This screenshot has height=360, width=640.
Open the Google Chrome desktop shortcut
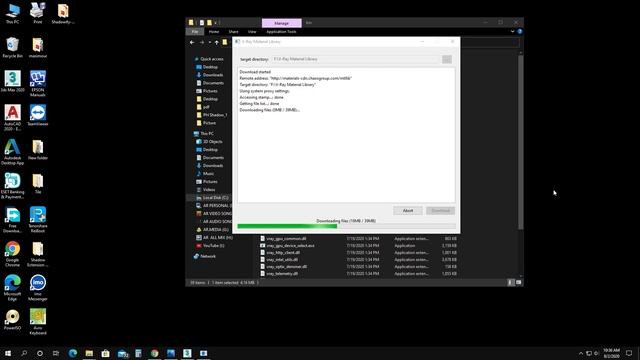point(12,253)
